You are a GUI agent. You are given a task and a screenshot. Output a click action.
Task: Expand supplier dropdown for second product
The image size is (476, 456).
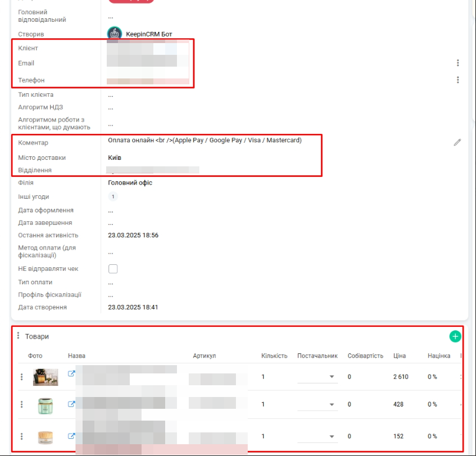click(x=331, y=405)
